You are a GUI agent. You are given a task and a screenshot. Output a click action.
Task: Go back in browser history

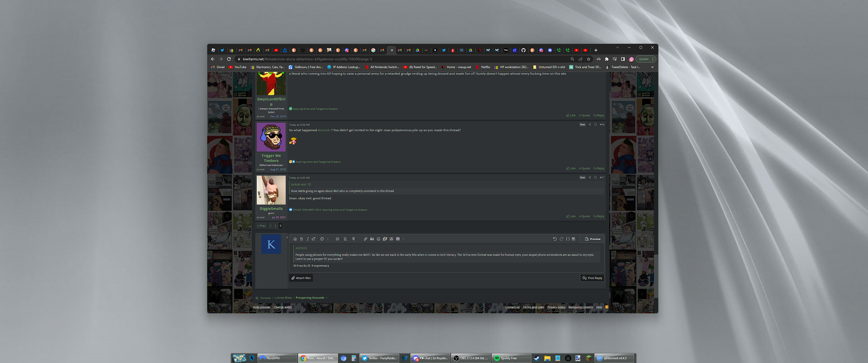click(213, 59)
